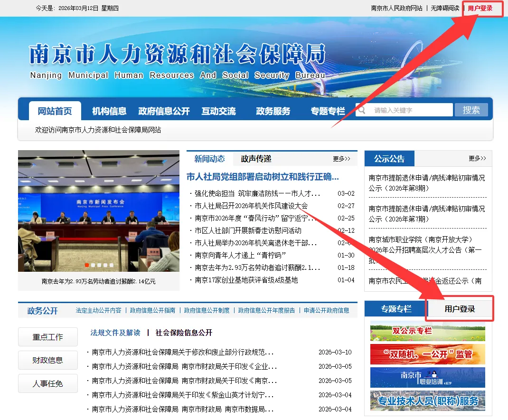Open 申请公开政府信息 link
Image resolution: width=508 pixels, height=420 pixels.
(x=327, y=310)
